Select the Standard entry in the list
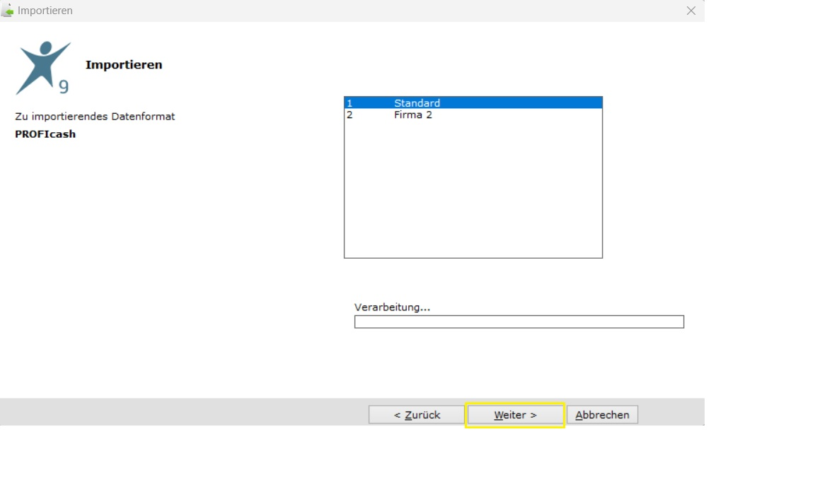Screen dimensions: 815x504 click(473, 103)
